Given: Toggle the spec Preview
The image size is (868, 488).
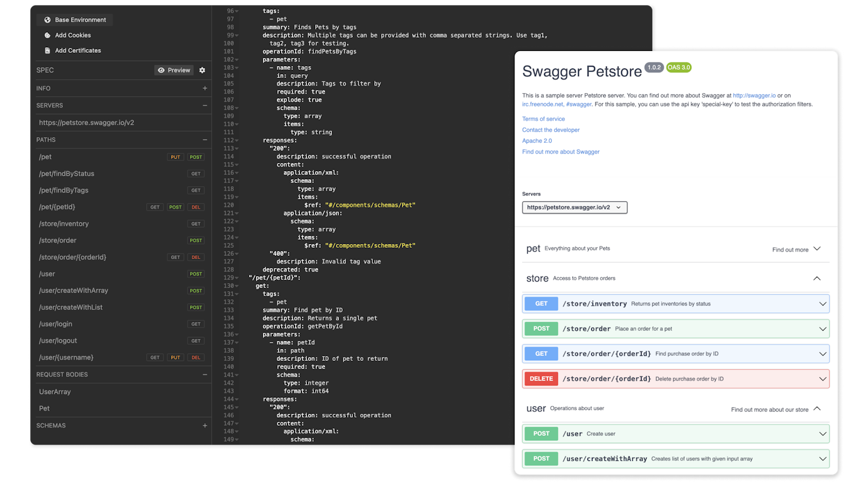Looking at the screenshot, I should tap(174, 70).
